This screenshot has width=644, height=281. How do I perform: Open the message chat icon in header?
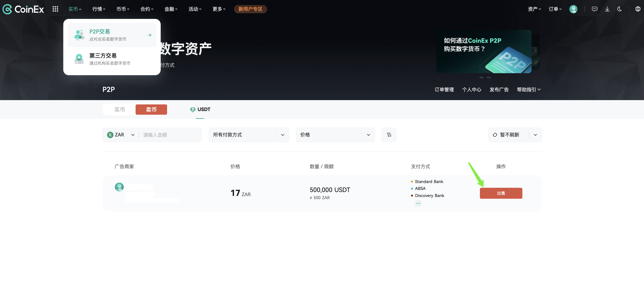point(594,9)
